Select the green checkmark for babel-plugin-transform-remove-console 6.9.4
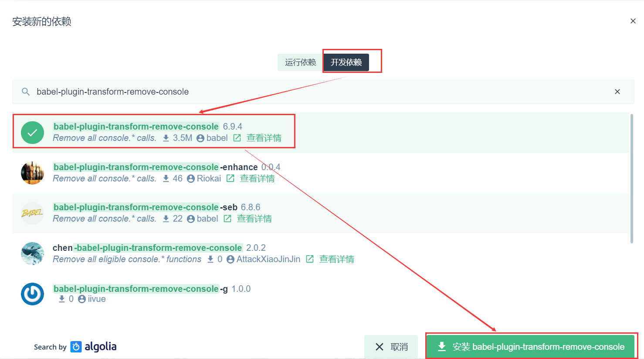 (x=32, y=133)
